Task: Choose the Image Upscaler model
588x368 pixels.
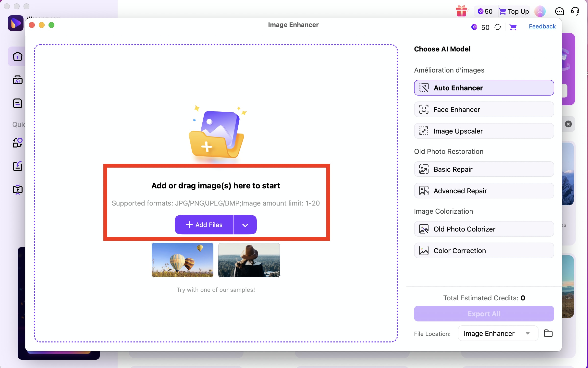Action: point(484,131)
